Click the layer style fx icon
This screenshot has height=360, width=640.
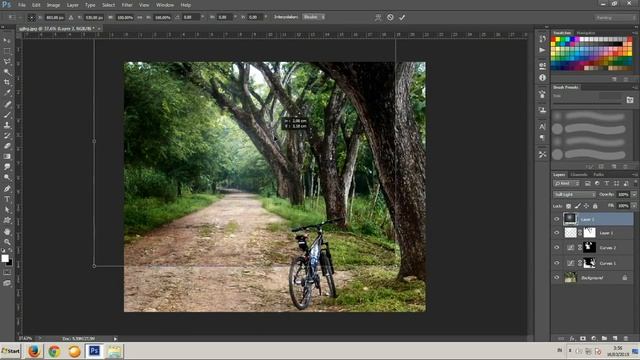click(x=572, y=338)
